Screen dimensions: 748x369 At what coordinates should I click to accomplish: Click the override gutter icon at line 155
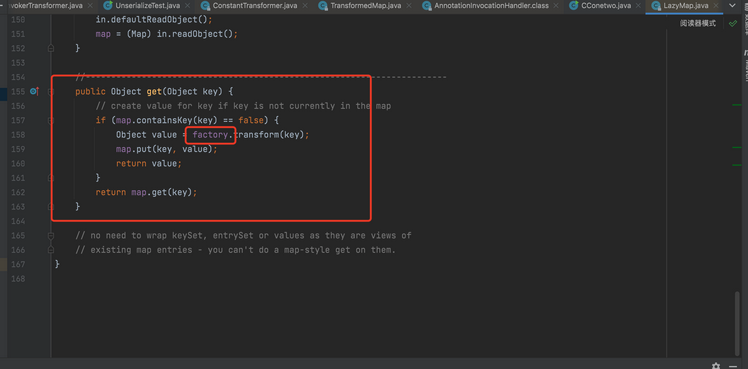[34, 91]
